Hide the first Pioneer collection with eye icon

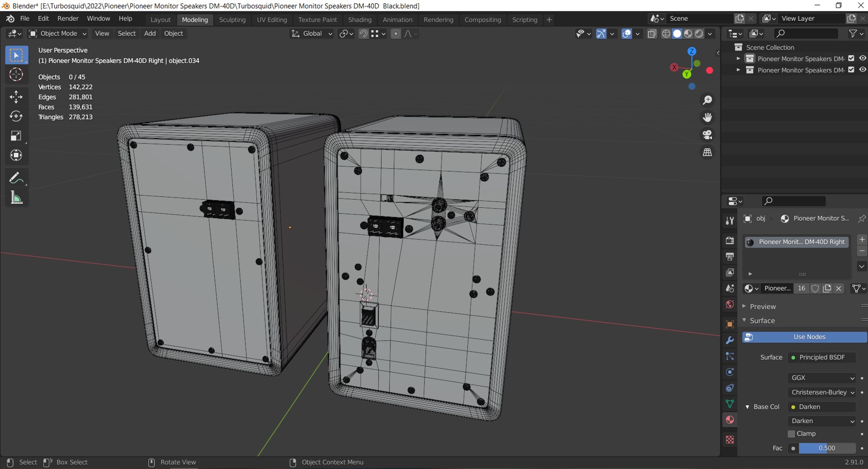coord(863,58)
